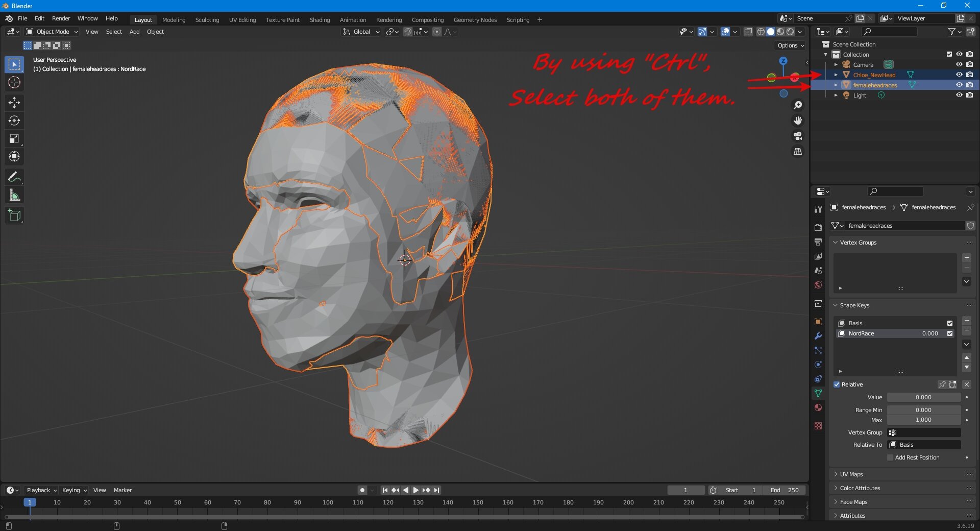Open the Texture properties tab
Screen dimensions: 980x531
[818, 426]
